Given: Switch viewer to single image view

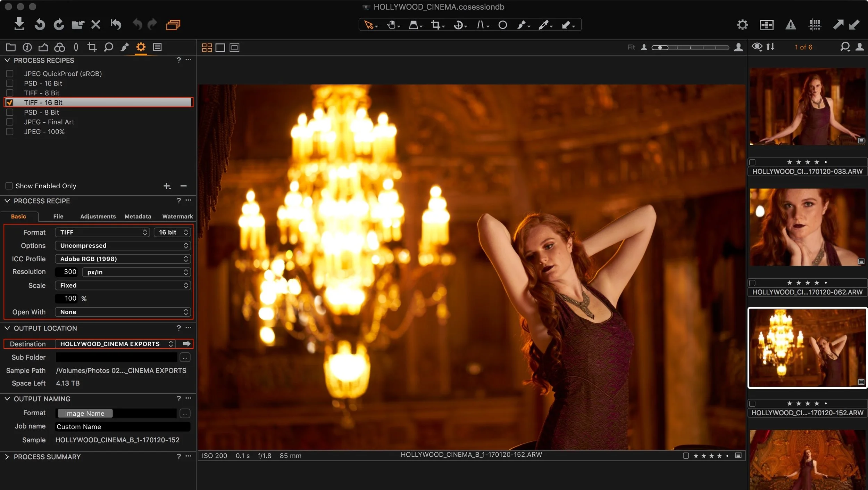Looking at the screenshot, I should click(220, 48).
